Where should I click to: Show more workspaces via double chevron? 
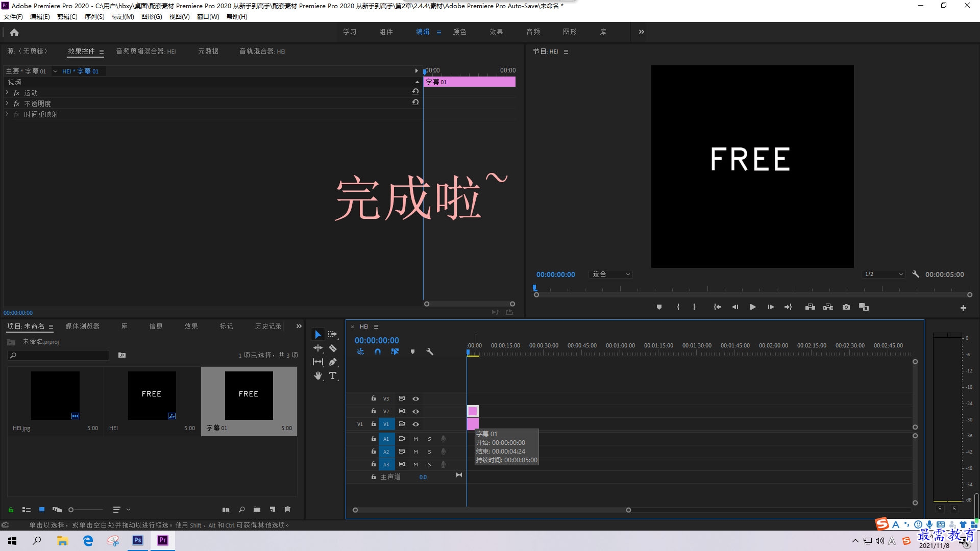click(x=641, y=32)
